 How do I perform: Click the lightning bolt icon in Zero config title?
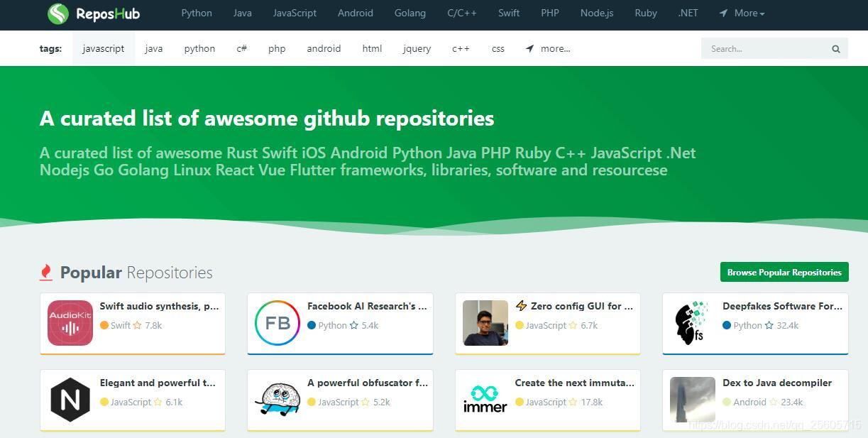[x=522, y=306]
